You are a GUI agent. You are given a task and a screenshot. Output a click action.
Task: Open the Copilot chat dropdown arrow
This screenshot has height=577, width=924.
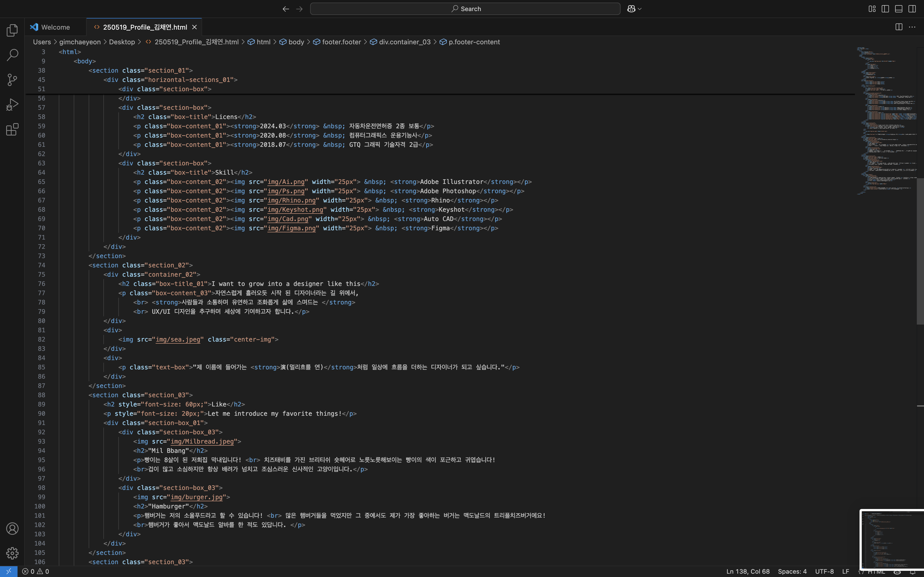pos(640,9)
